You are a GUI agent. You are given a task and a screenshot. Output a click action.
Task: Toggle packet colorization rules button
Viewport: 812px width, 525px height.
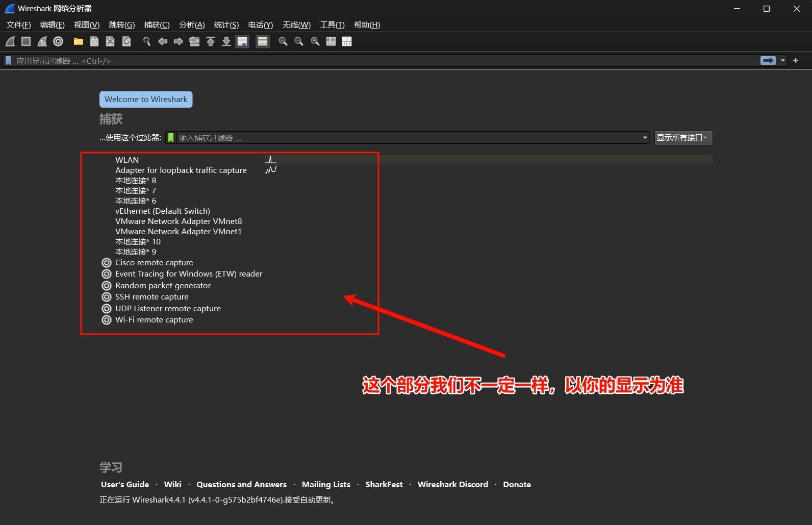tap(263, 42)
